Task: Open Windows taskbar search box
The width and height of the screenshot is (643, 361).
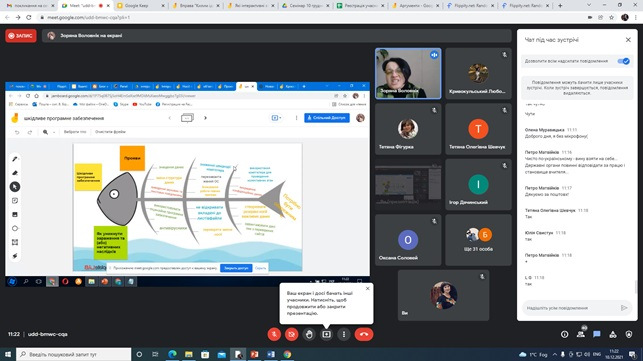Action: point(74,354)
